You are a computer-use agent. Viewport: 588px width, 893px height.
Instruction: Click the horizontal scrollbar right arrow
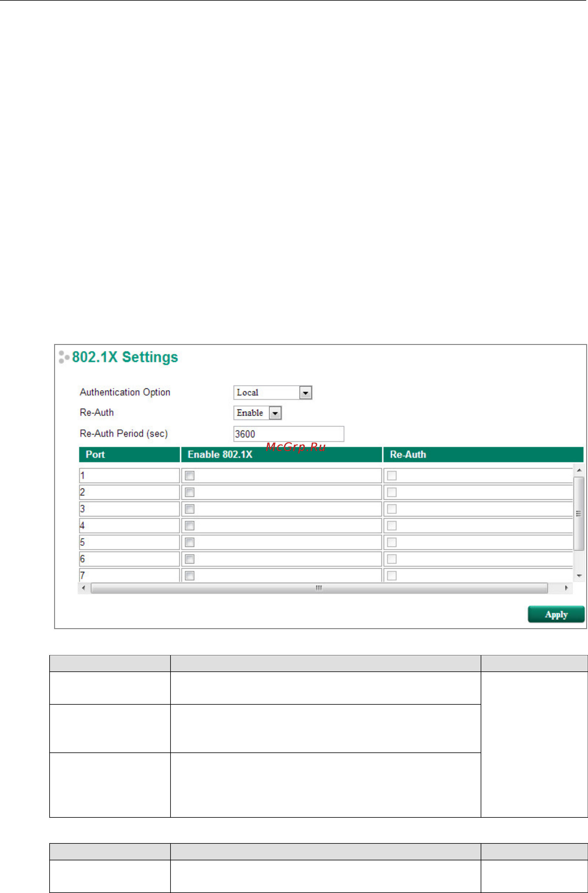coord(566,588)
